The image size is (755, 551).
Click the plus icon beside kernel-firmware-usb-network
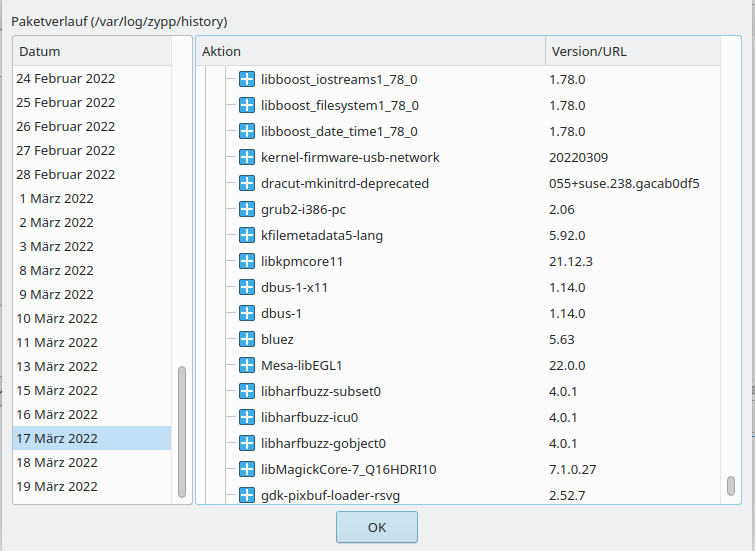(247, 157)
